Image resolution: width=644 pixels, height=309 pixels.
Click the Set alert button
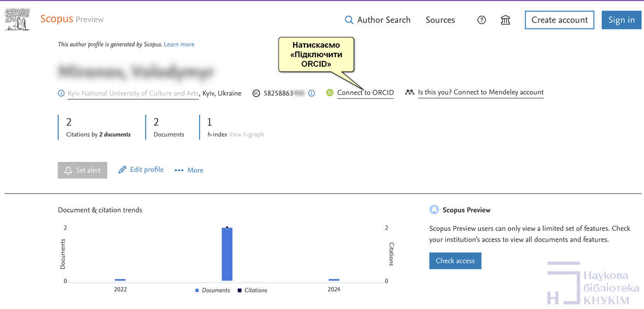click(82, 170)
